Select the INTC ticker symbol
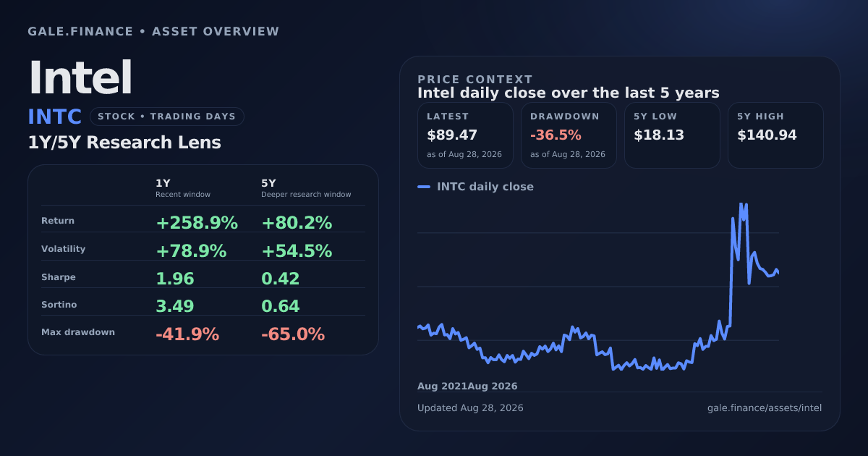This screenshot has height=456, width=868. (x=55, y=117)
